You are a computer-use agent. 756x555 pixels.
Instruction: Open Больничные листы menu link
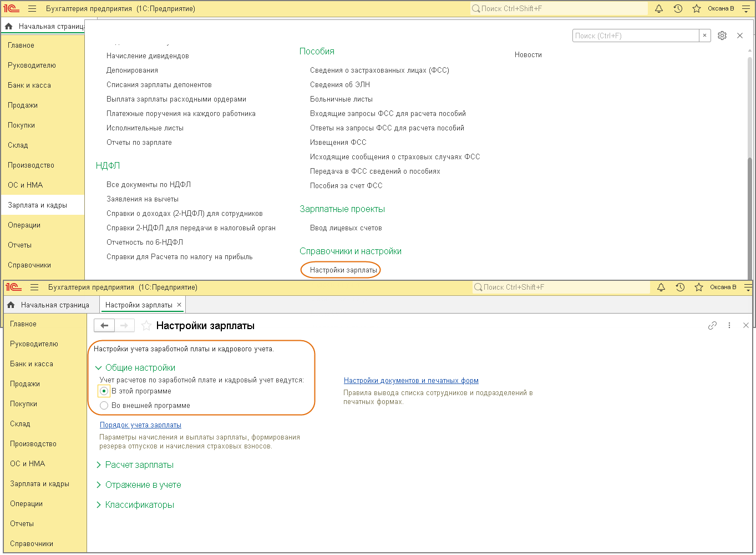341,99
